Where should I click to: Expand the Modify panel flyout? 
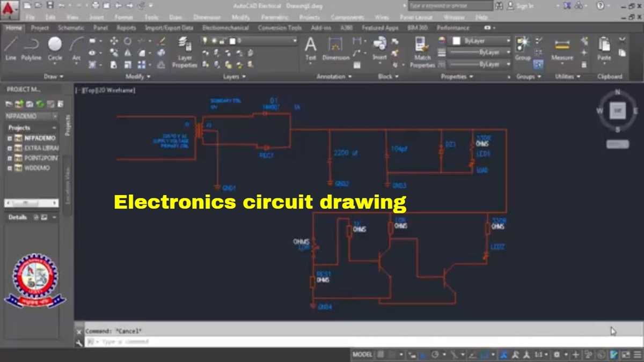coord(138,77)
